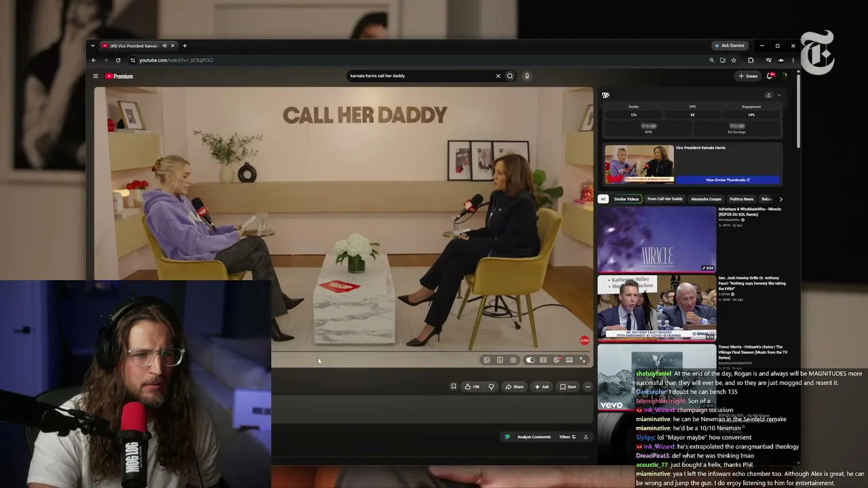Reload the YouTube page
Viewport: 868px width, 488px height.
(x=118, y=60)
